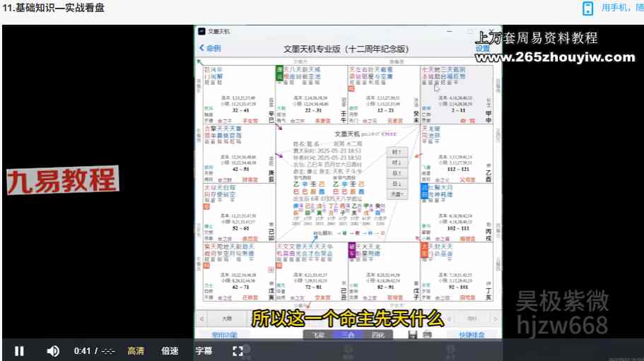Open 倍速 playback speed menu
The width and height of the screenshot is (644, 361).
(170, 350)
